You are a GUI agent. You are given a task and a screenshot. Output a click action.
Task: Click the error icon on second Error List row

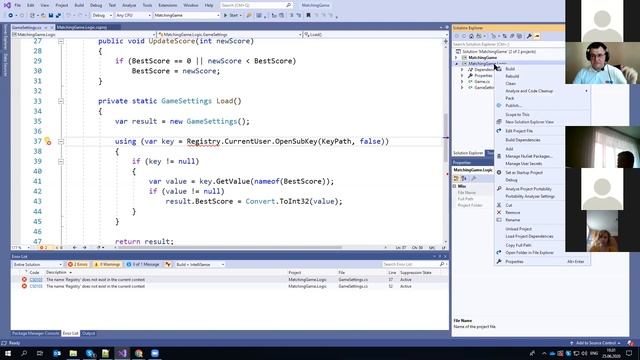coord(24,286)
